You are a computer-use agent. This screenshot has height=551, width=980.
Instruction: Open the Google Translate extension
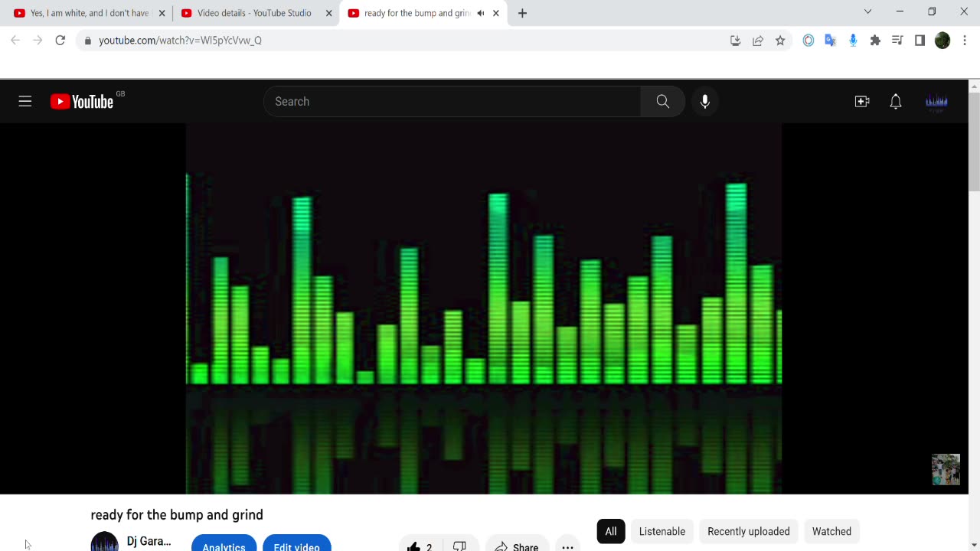click(x=830, y=41)
